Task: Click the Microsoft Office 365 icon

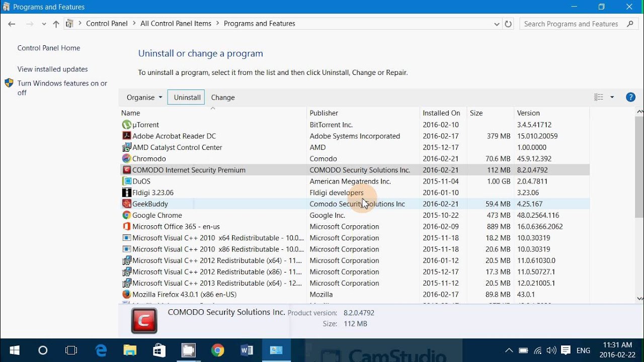Action: coord(127,226)
